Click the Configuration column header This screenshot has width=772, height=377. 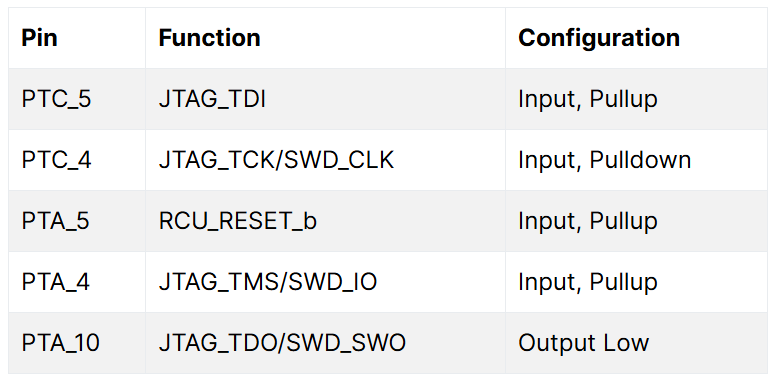click(x=599, y=38)
